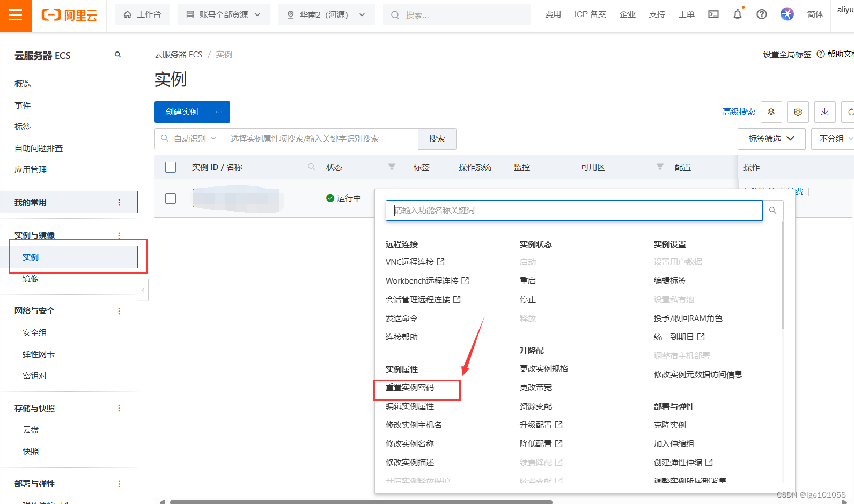Click the 创建实例 button

pos(182,112)
